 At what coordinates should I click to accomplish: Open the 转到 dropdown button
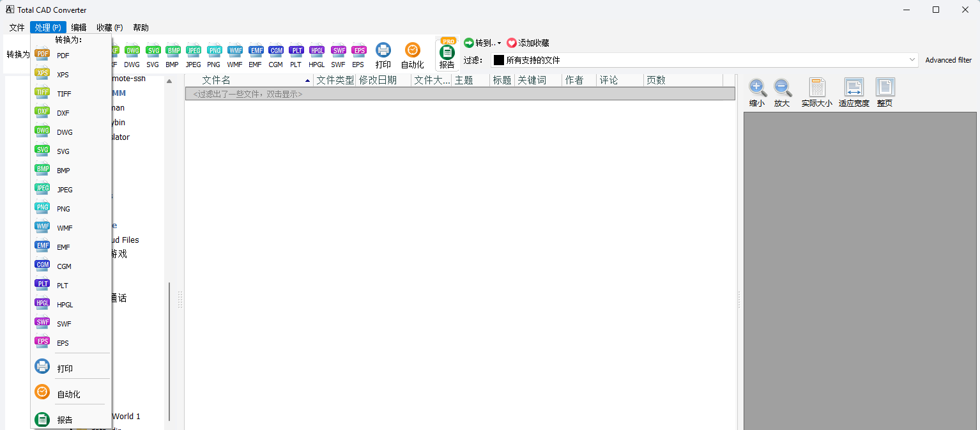[482, 43]
